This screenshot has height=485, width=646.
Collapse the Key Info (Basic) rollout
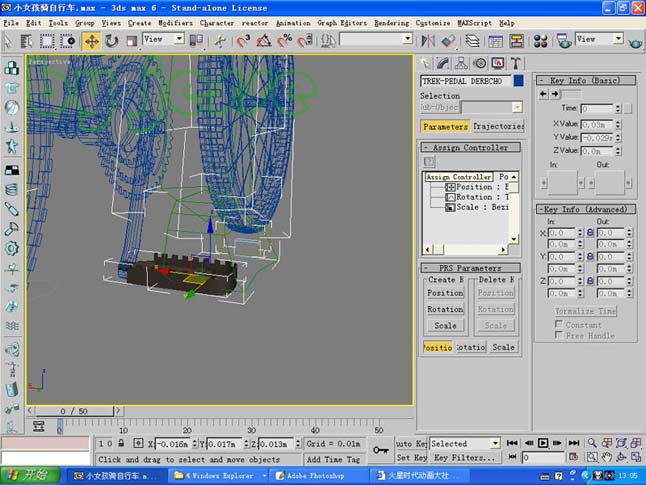585,80
